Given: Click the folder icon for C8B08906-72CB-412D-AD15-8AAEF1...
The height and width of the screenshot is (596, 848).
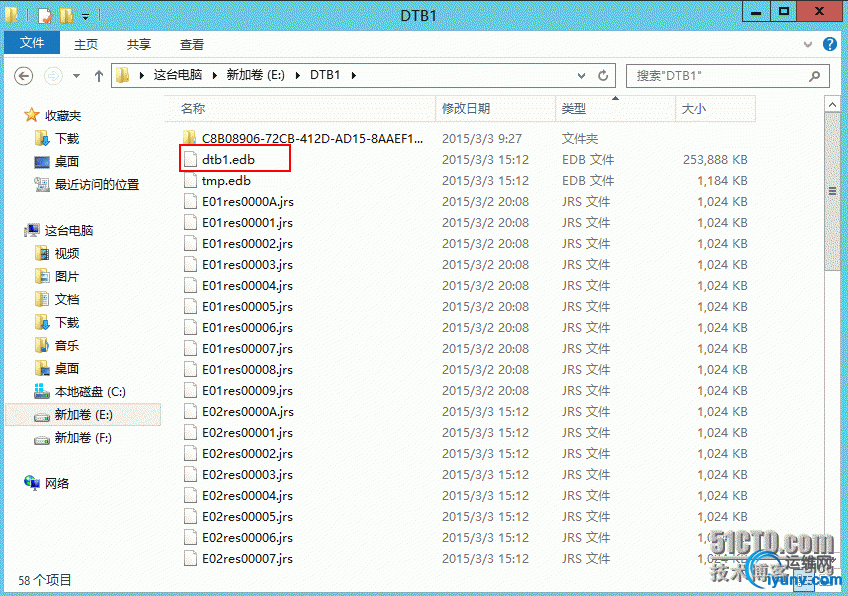Looking at the screenshot, I should (190, 138).
